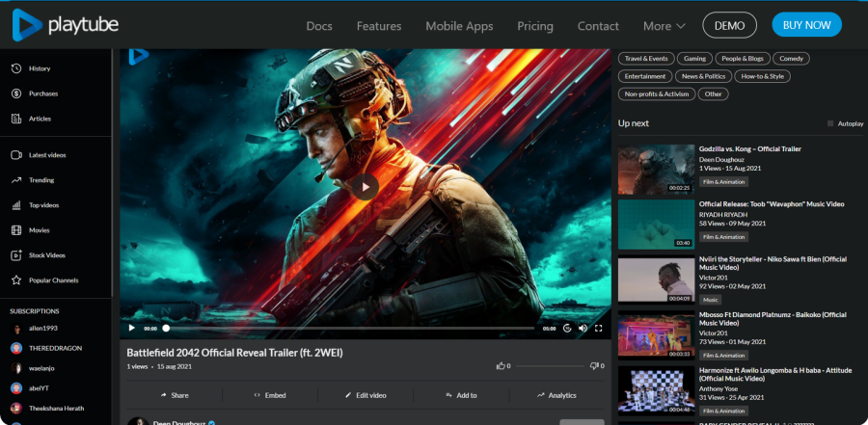Select the People & Blogs category tag
The image size is (868, 425).
click(743, 59)
